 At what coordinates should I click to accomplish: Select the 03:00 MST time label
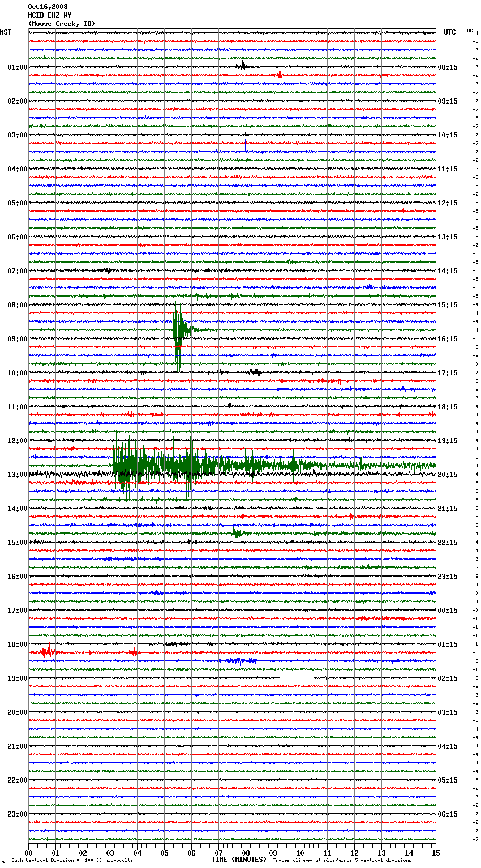click(18, 135)
